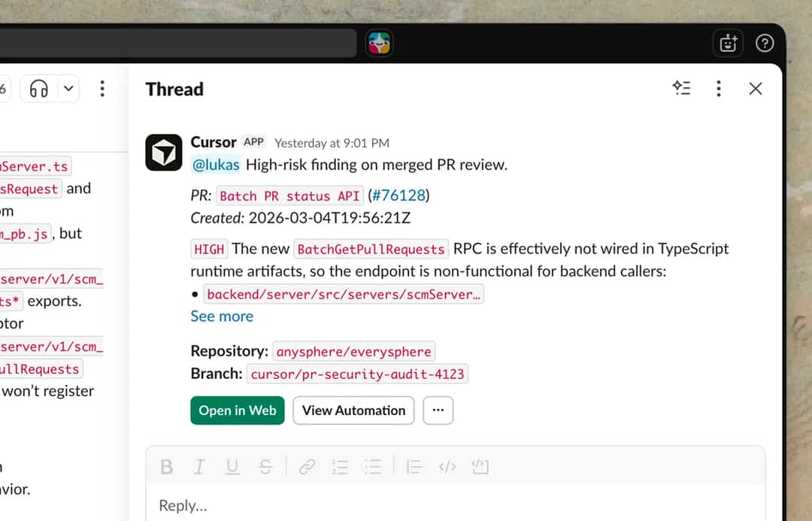Click the Reply input field
This screenshot has width=812, height=521.
301,505
